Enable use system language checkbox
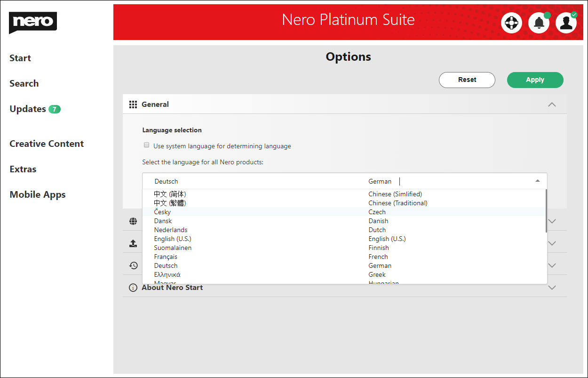Image resolution: width=588 pixels, height=378 pixels. (146, 145)
